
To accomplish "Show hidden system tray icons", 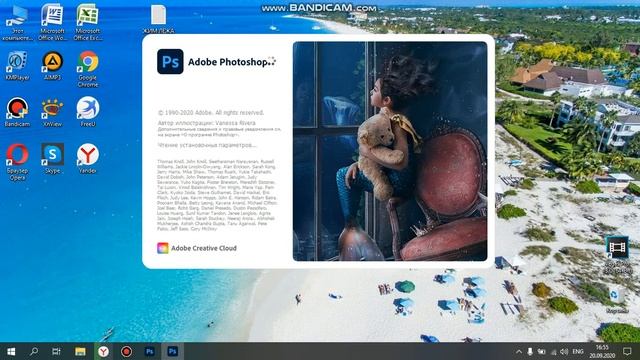I will pyautogui.click(x=518, y=351).
